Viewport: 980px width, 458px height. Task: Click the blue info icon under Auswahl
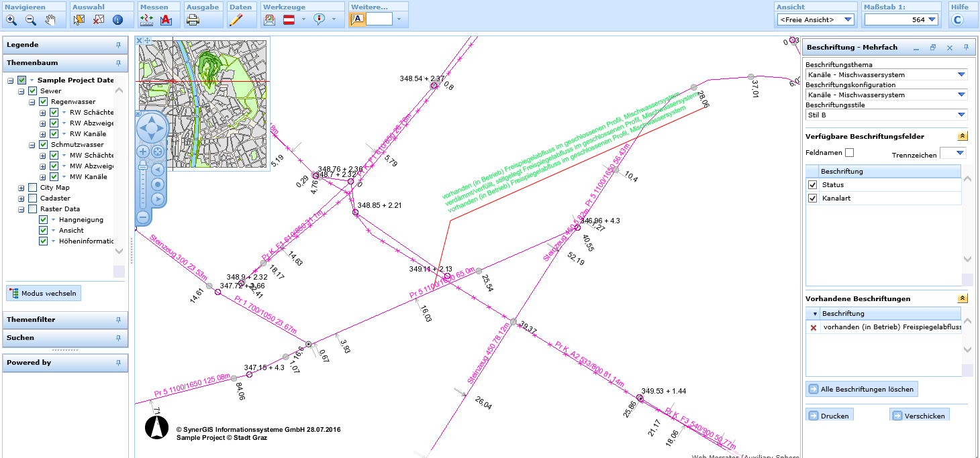[x=117, y=20]
